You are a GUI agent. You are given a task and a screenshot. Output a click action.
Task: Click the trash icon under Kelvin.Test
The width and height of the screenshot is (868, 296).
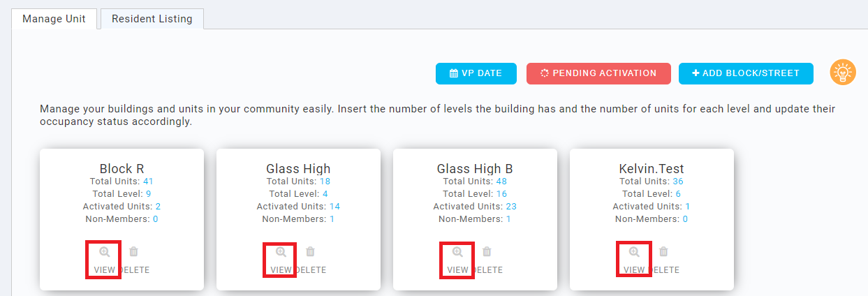tap(663, 252)
